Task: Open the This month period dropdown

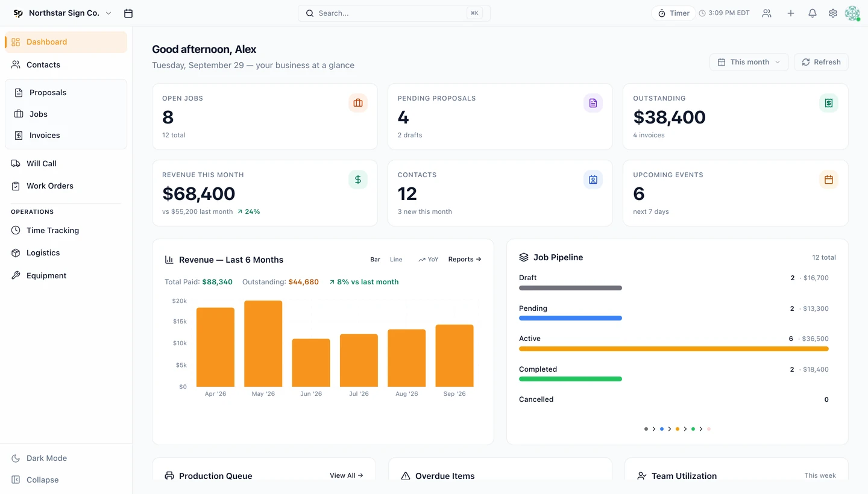Action: point(749,62)
